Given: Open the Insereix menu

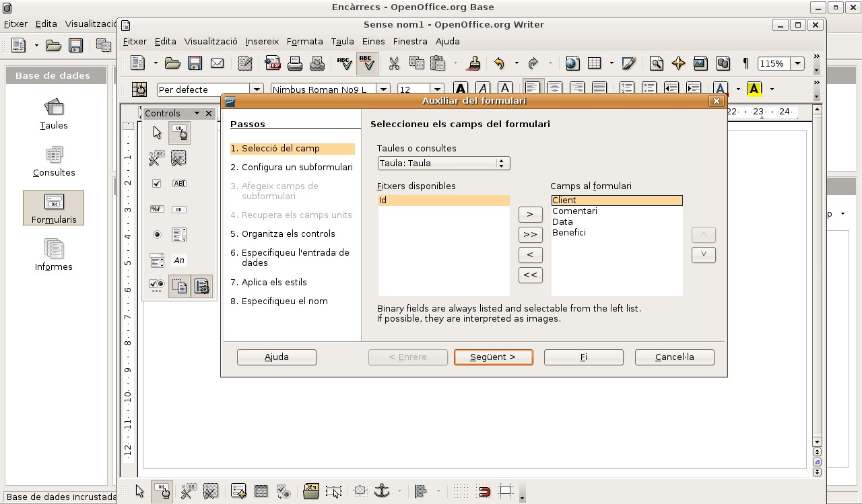Looking at the screenshot, I should pos(262,41).
